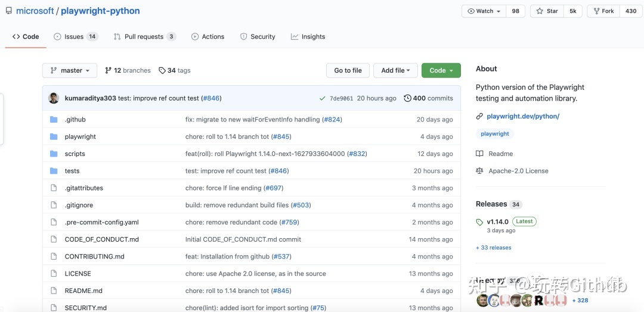The image size is (644, 312).
Task: Click commit hash 7de9061
Action: coord(341,98)
